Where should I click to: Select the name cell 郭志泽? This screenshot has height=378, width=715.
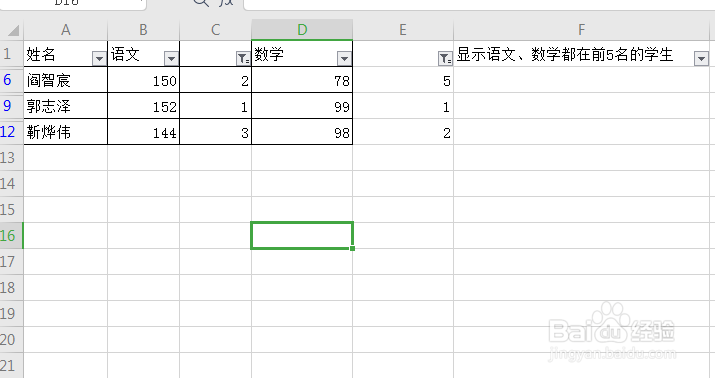click(x=66, y=106)
